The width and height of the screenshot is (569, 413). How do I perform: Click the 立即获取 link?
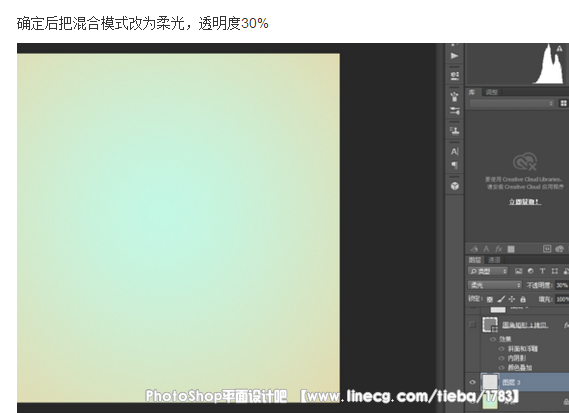click(x=525, y=202)
